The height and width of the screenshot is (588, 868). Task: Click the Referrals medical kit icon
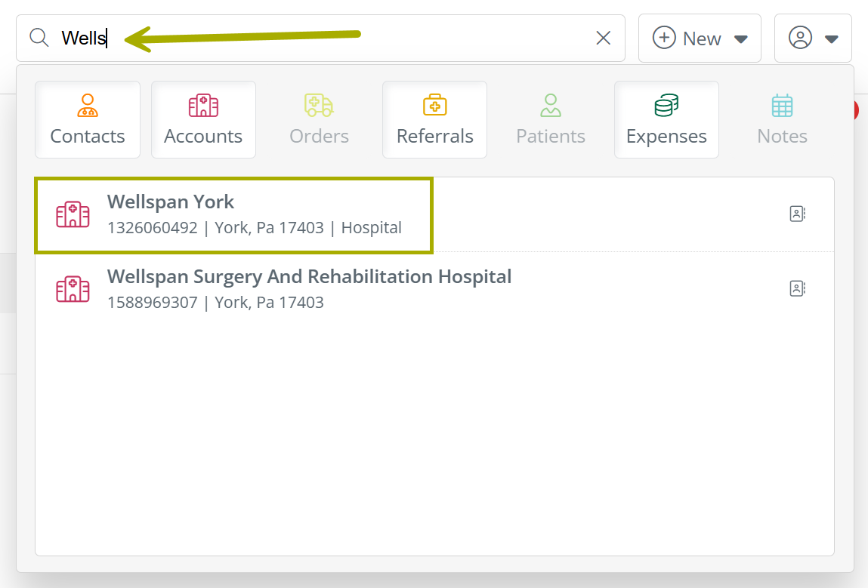(x=434, y=105)
